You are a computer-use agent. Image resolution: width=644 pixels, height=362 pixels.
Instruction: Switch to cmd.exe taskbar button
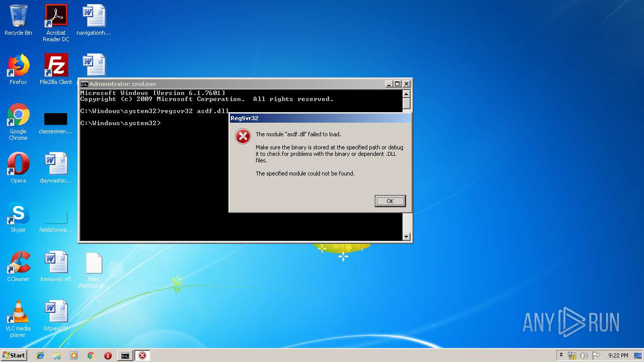[x=125, y=355]
